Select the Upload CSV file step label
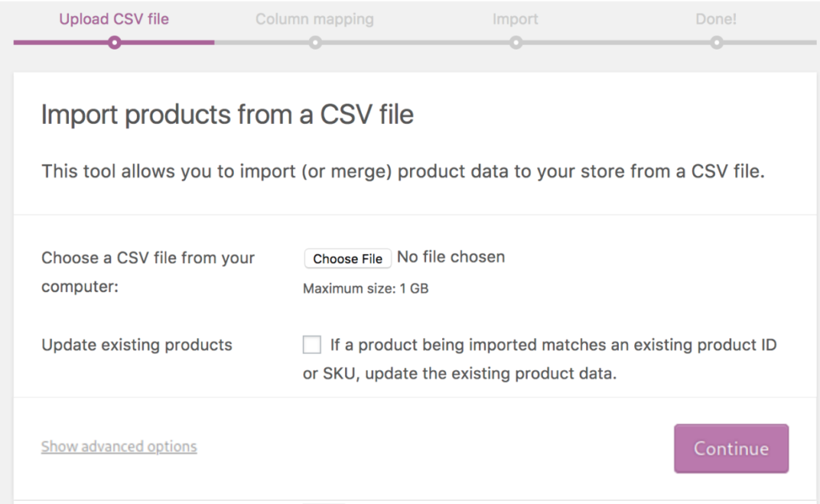Image resolution: width=820 pixels, height=504 pixels. (x=114, y=19)
